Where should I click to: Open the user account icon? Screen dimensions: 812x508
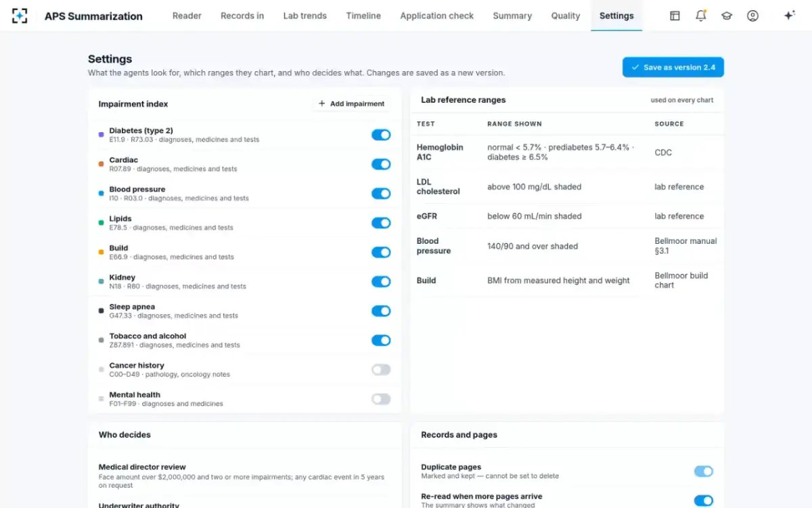click(x=752, y=16)
